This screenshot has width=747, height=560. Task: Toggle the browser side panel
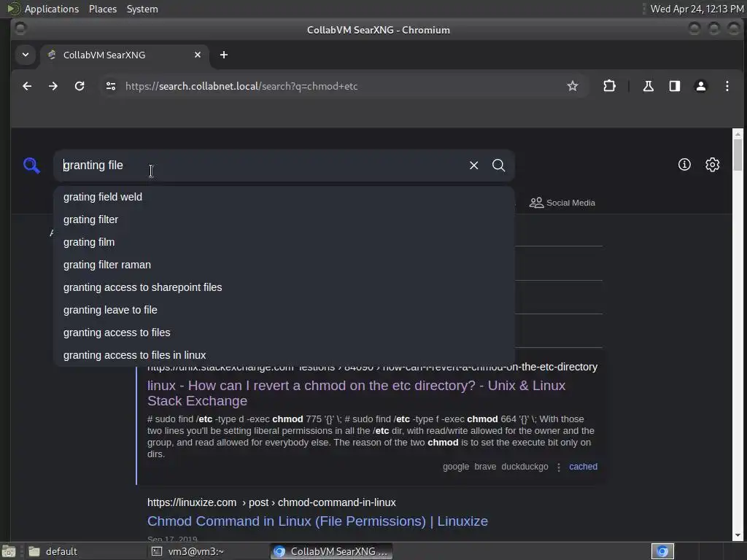point(674,86)
